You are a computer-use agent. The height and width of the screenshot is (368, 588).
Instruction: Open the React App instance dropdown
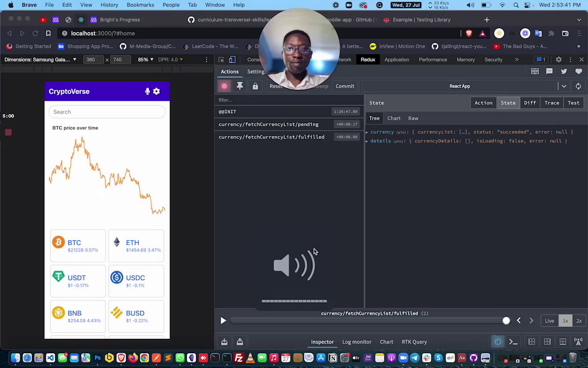point(563,86)
